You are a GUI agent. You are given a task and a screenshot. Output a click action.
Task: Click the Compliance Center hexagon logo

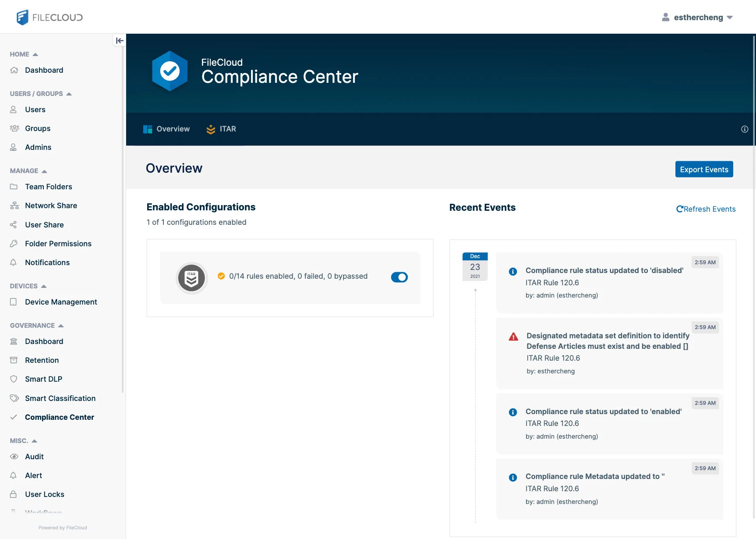coord(170,71)
